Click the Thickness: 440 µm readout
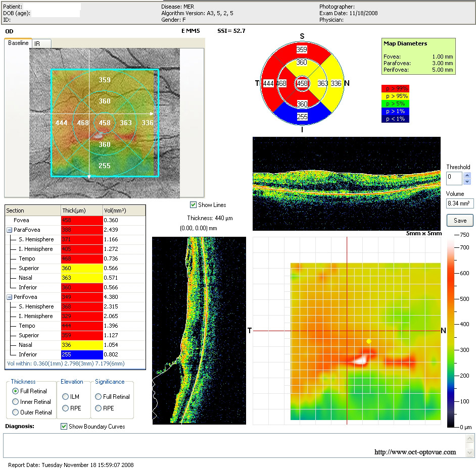The height and width of the screenshot is (469, 476). click(210, 218)
